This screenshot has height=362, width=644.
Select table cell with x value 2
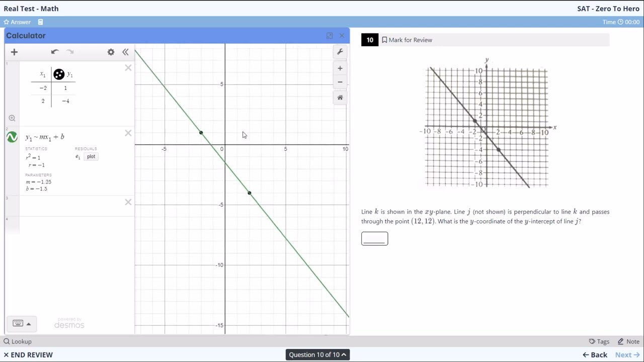[x=43, y=101]
